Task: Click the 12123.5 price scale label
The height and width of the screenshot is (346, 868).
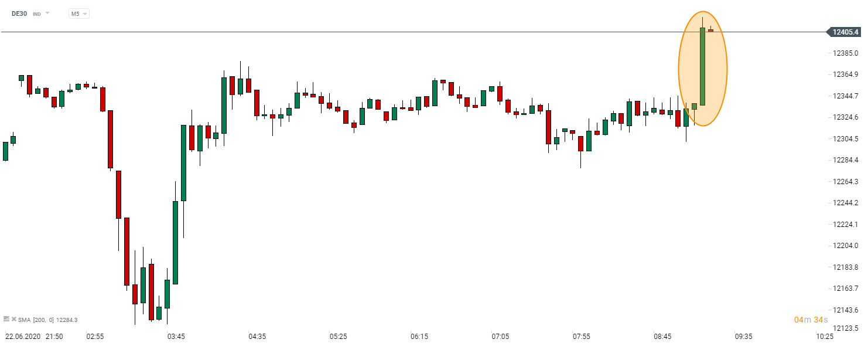Action: (846, 328)
